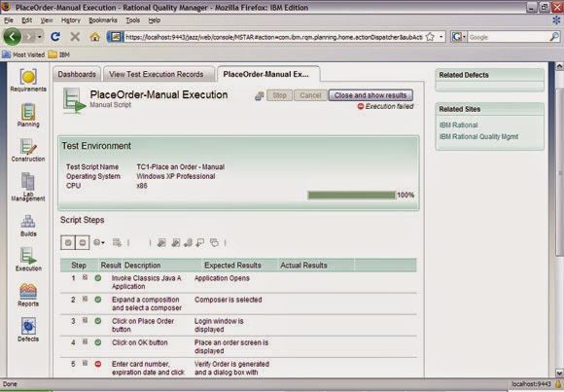Expand step 4 row toggle
This screenshot has width=564, height=392.
[x=85, y=341]
